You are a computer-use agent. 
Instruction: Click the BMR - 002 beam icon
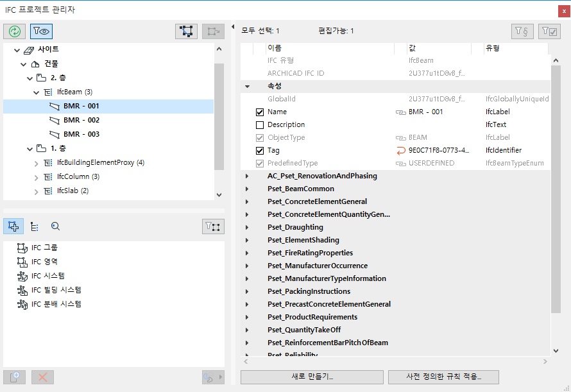tap(55, 120)
